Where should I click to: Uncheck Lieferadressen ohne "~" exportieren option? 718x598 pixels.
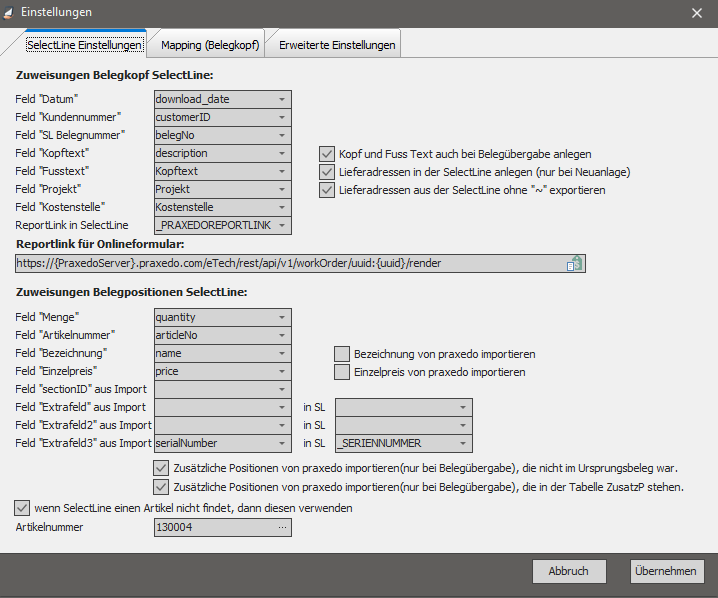[x=327, y=190]
